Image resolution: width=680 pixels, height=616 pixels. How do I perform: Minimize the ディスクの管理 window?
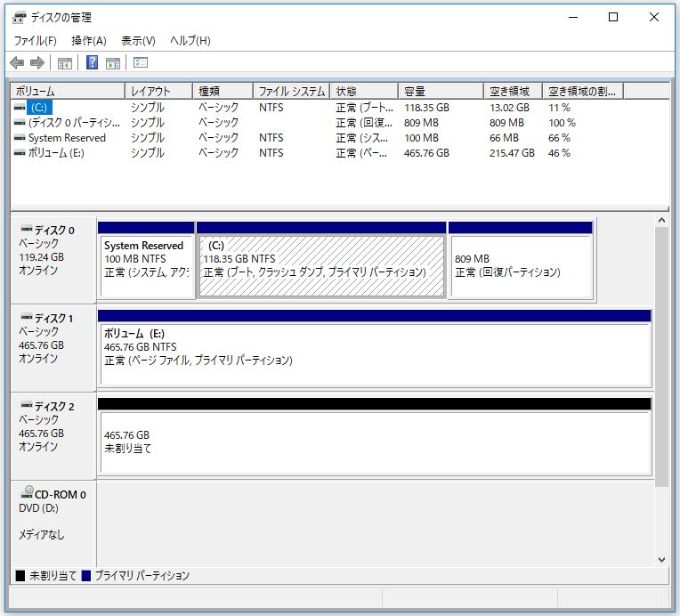pyautogui.click(x=573, y=17)
